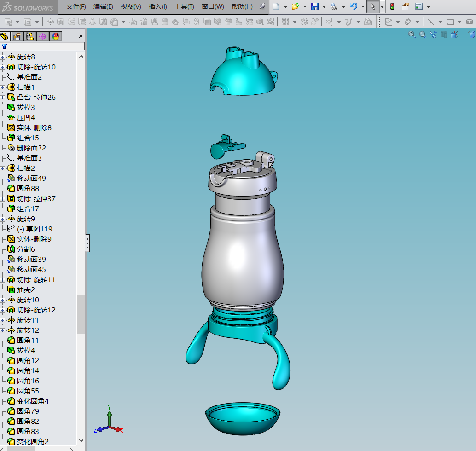Open the 插入(I) menu
The image size is (476, 451).
click(157, 7)
